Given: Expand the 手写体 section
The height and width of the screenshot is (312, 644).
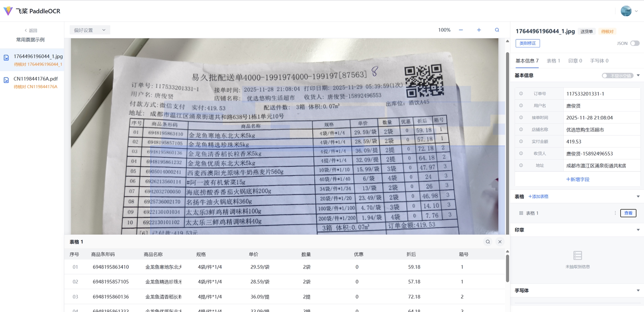Looking at the screenshot, I should pyautogui.click(x=638, y=291).
